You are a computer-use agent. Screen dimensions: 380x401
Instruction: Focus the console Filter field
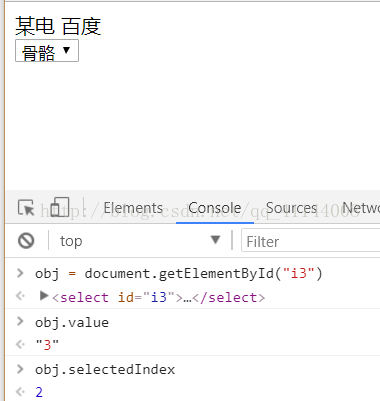(x=311, y=240)
